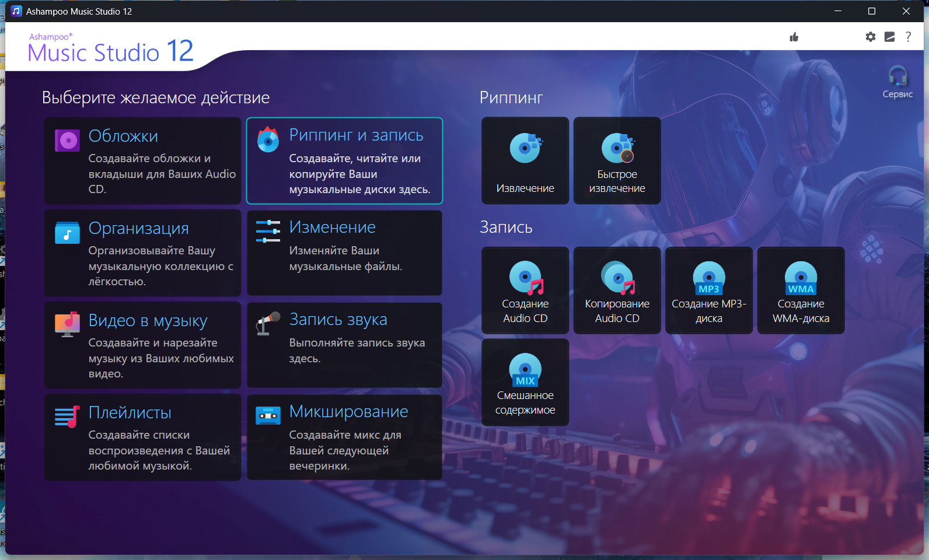Image resolution: width=929 pixels, height=560 pixels.
Task: Minimize the Ashampoo Music Studio window
Action: click(x=838, y=11)
